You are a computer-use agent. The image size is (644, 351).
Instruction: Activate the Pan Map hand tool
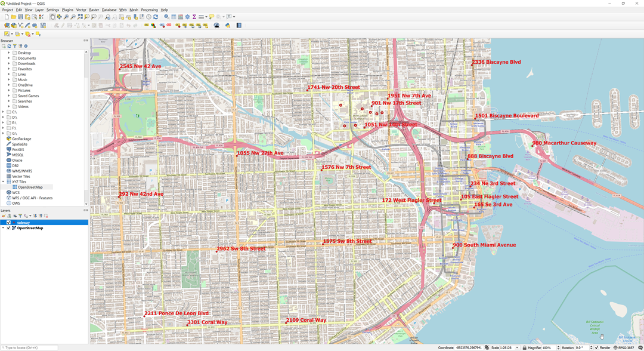click(x=52, y=17)
